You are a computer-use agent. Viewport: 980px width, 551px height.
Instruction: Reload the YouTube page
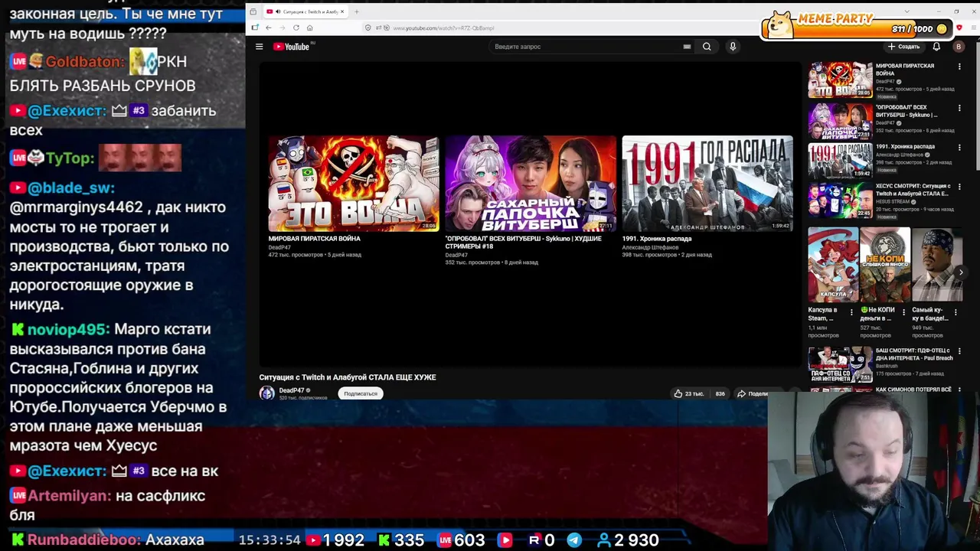[296, 28]
